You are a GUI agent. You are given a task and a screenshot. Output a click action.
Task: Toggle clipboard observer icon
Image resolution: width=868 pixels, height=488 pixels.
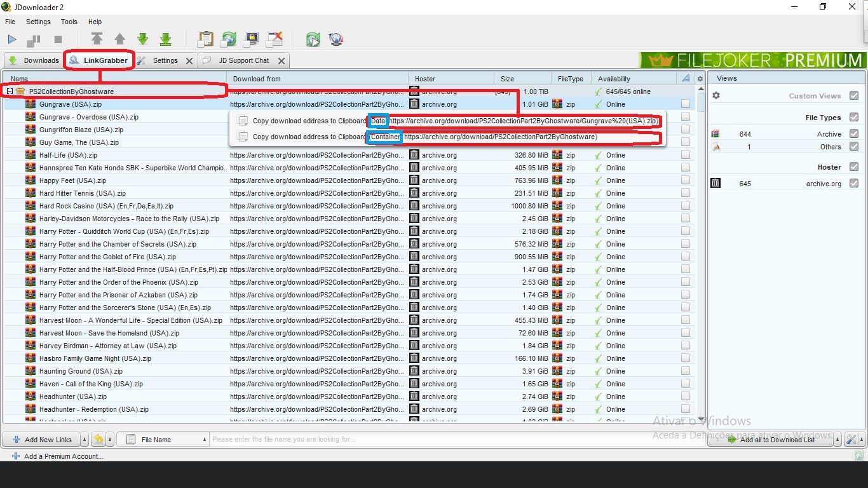(205, 39)
